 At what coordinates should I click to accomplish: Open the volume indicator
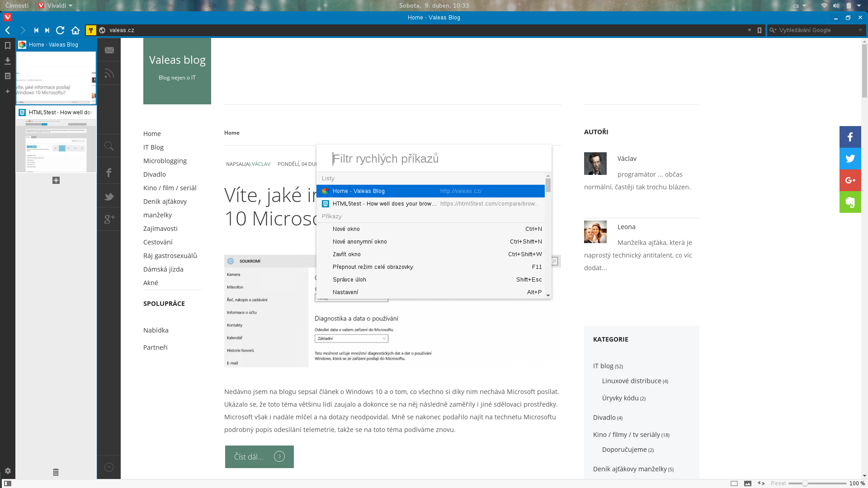[x=836, y=5]
